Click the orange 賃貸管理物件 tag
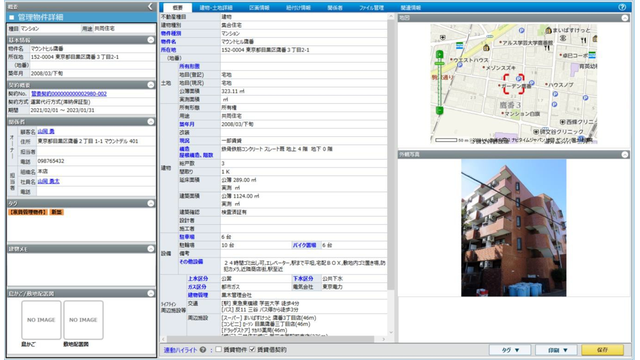The image size is (640, 360). [28, 212]
